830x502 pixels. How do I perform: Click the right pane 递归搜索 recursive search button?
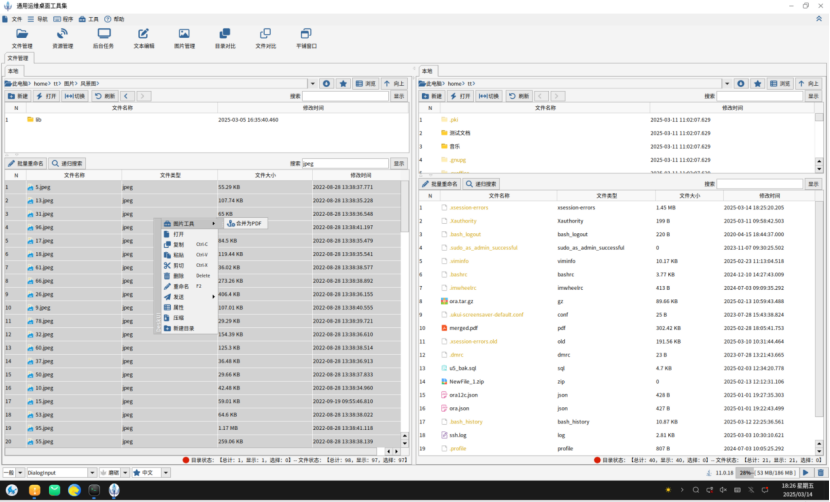481,184
